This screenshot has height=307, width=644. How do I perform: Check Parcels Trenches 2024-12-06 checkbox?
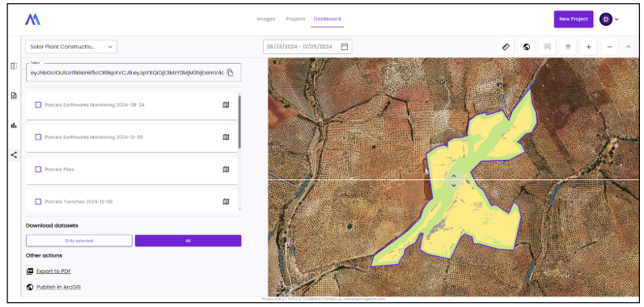pyautogui.click(x=38, y=202)
